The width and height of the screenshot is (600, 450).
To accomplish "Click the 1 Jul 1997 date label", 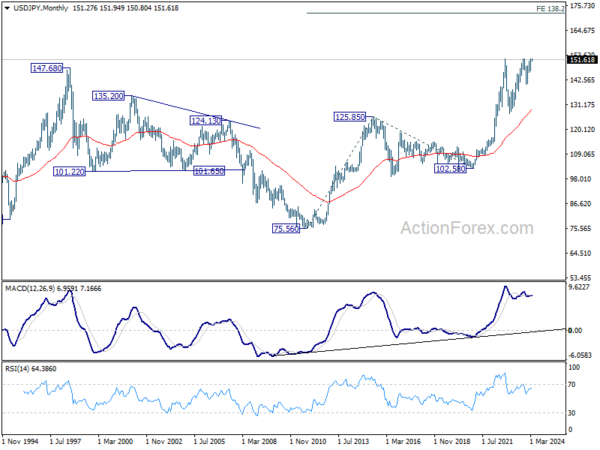I will coord(65,442).
